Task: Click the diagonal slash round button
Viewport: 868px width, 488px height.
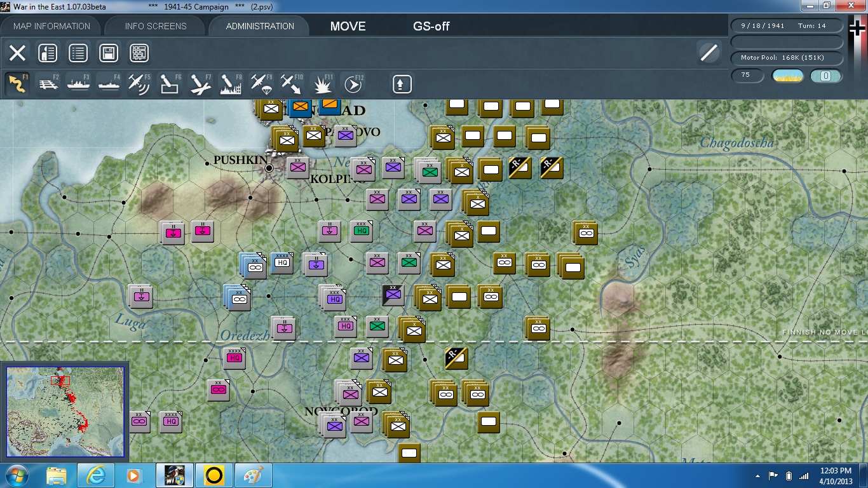Action: point(709,53)
